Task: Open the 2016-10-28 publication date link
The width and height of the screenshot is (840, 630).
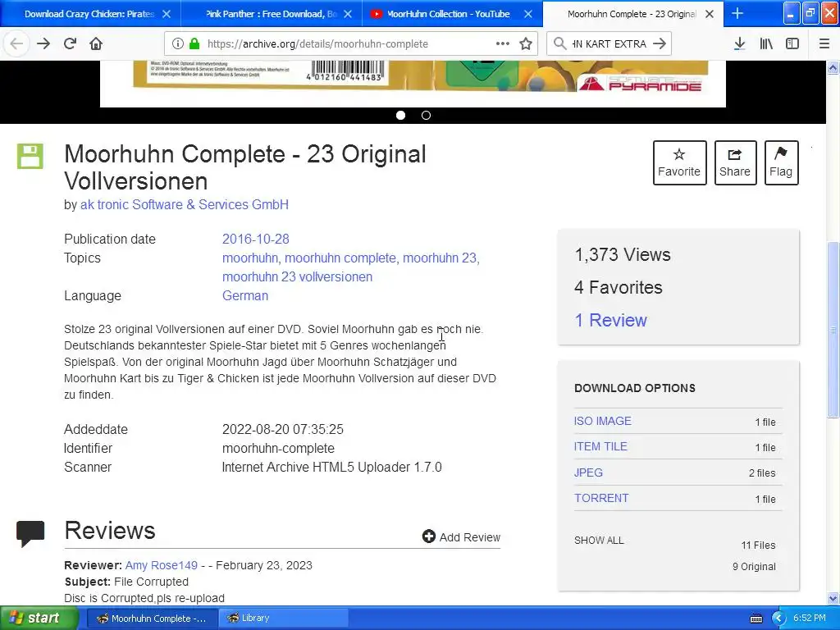Action: (x=256, y=239)
